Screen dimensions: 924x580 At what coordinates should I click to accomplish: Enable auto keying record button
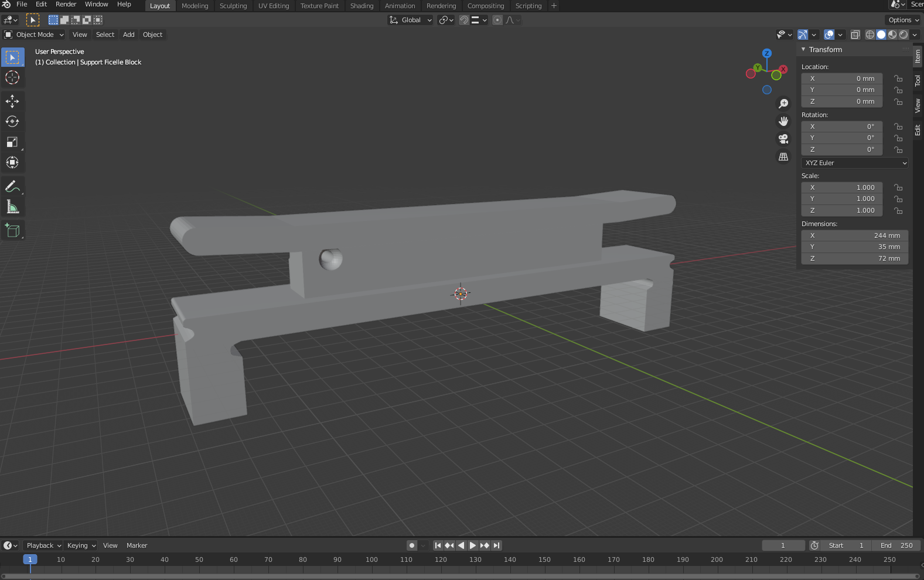pyautogui.click(x=412, y=545)
